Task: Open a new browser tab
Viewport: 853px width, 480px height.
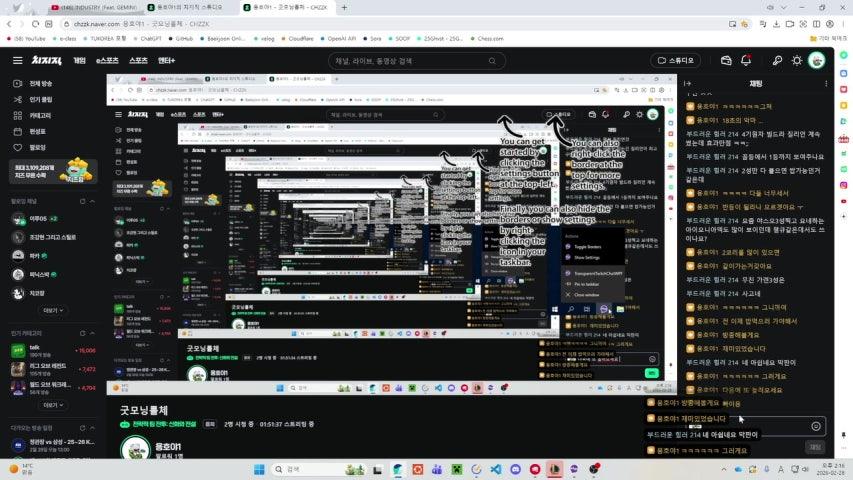Action: [x=344, y=8]
